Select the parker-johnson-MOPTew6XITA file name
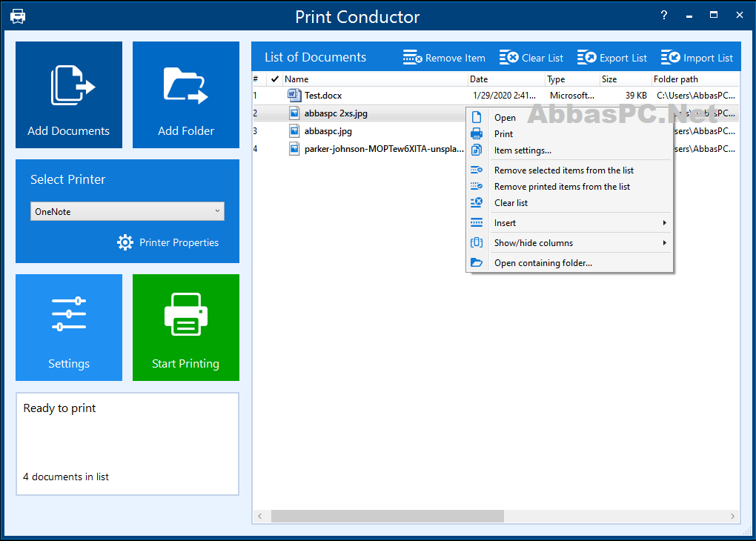 click(x=384, y=149)
